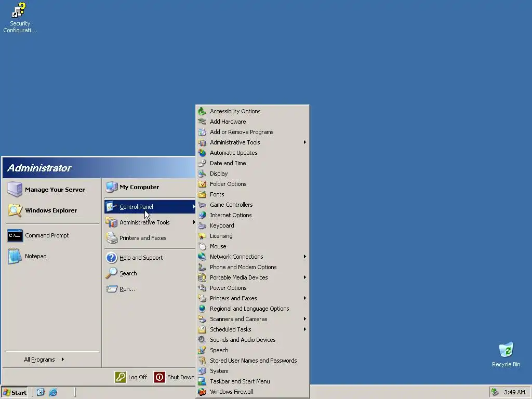Click the Fonts folder icon
Screen dimensions: 532x399
[x=202, y=194]
